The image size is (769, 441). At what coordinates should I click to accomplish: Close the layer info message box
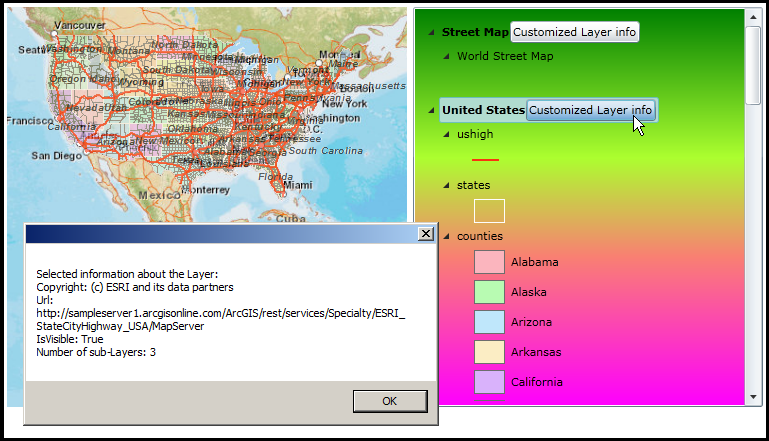coord(425,234)
